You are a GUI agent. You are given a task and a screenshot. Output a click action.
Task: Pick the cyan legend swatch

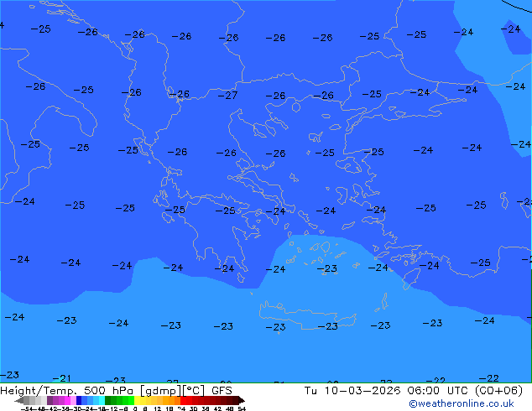pyautogui.click(x=102, y=400)
